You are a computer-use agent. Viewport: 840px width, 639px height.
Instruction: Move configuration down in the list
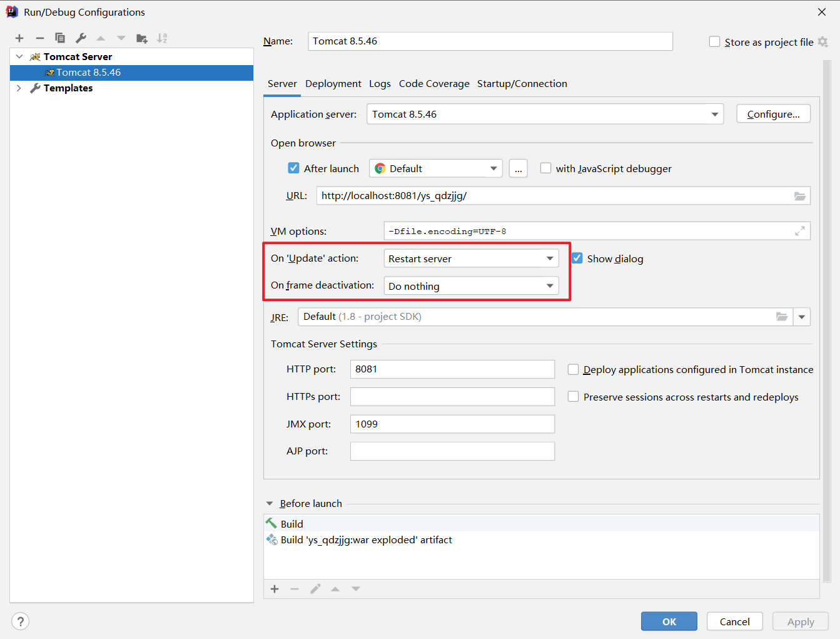click(121, 38)
